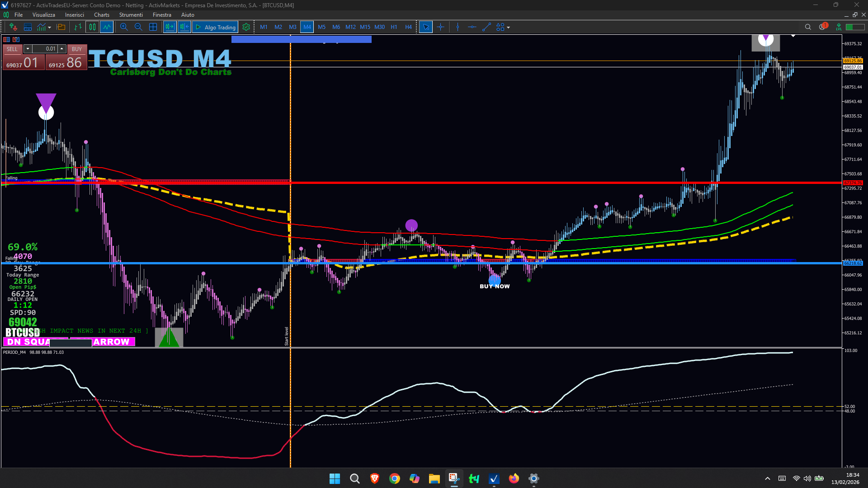Image resolution: width=868 pixels, height=488 pixels.
Task: Click the Zoom In magnifier icon
Action: pyautogui.click(x=124, y=27)
